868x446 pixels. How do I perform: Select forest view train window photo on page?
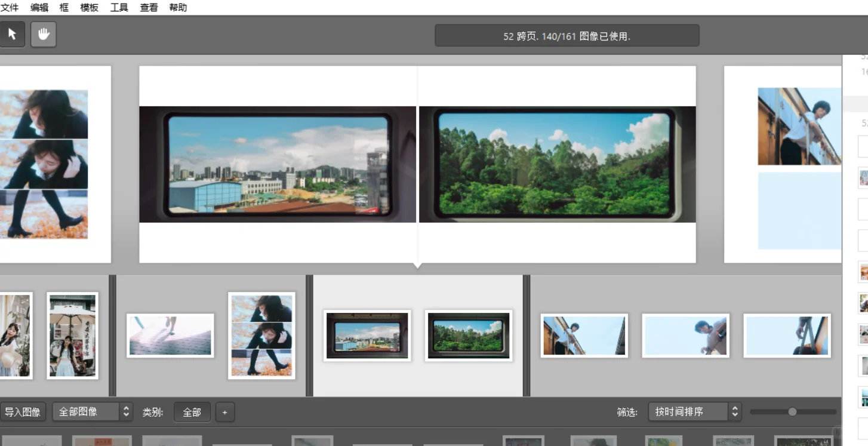coord(558,164)
